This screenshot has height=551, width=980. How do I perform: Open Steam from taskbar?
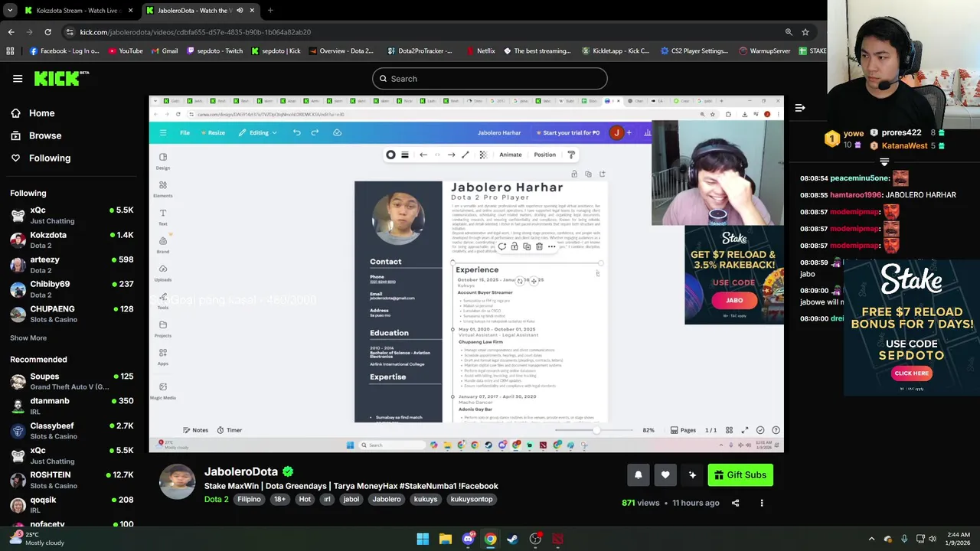click(512, 540)
